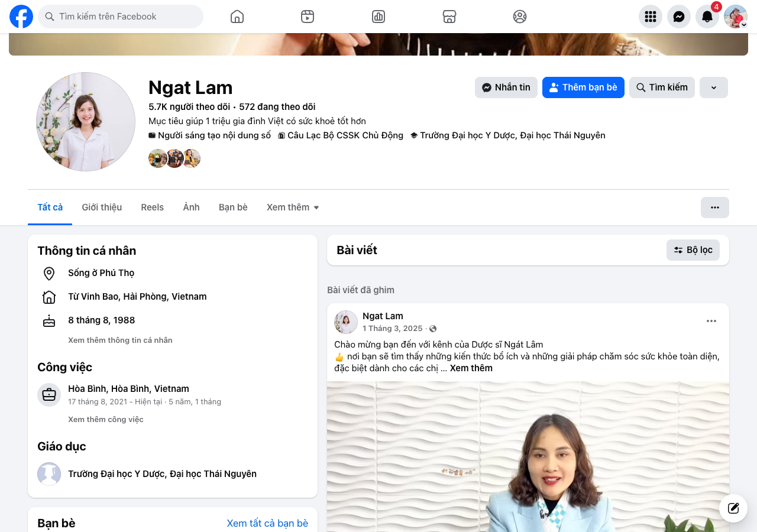Image resolution: width=757 pixels, height=532 pixels.
Task: Switch to the Ảnh tab
Action: [191, 207]
